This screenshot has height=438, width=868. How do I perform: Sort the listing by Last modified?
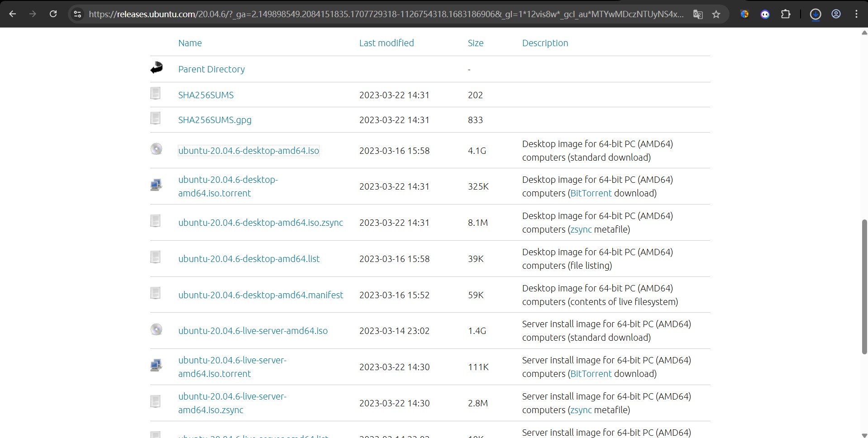click(386, 43)
